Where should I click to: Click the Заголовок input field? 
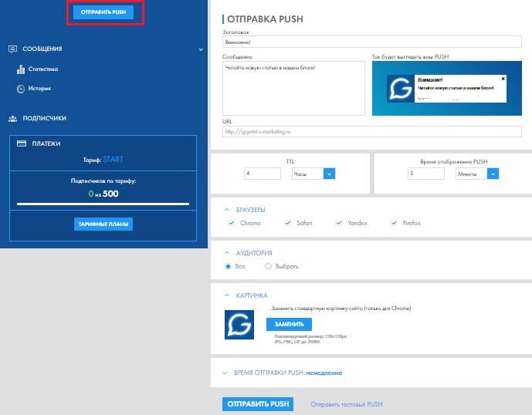pos(372,42)
